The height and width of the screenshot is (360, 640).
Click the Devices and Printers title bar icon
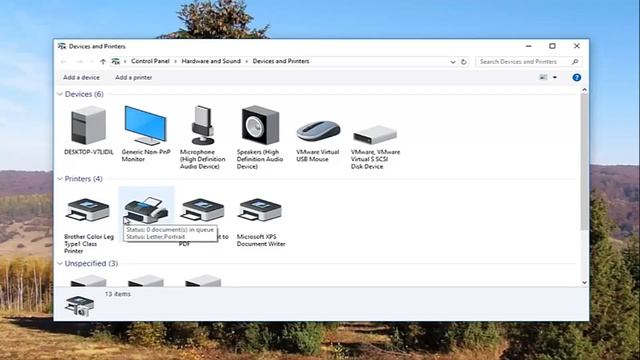[62, 46]
